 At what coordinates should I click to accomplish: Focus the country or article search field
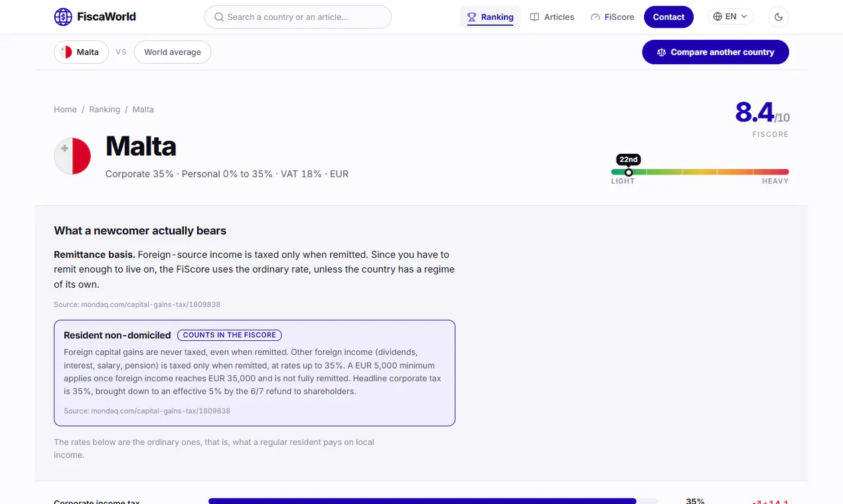[298, 17]
